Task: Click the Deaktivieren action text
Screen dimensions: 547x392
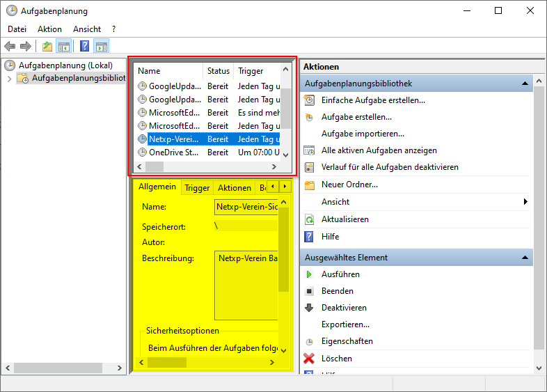Action: pyautogui.click(x=344, y=308)
